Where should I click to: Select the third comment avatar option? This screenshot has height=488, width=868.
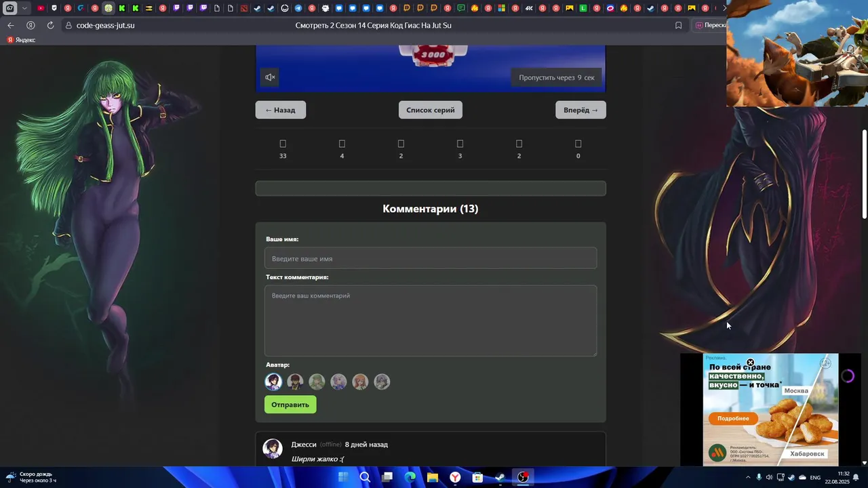point(317,382)
